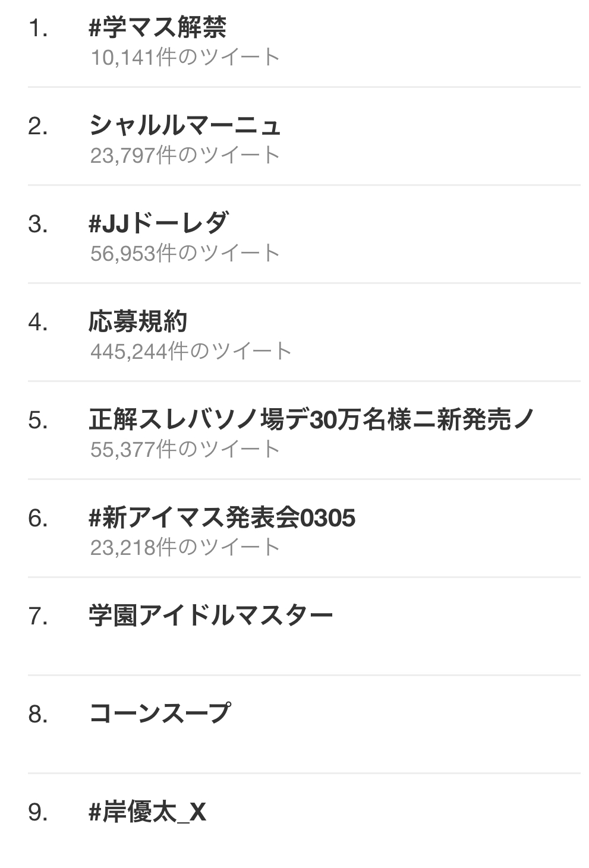This screenshot has width=589, height=868.
Task: Tap the コーンスープ trending topic
Action: tap(160, 713)
